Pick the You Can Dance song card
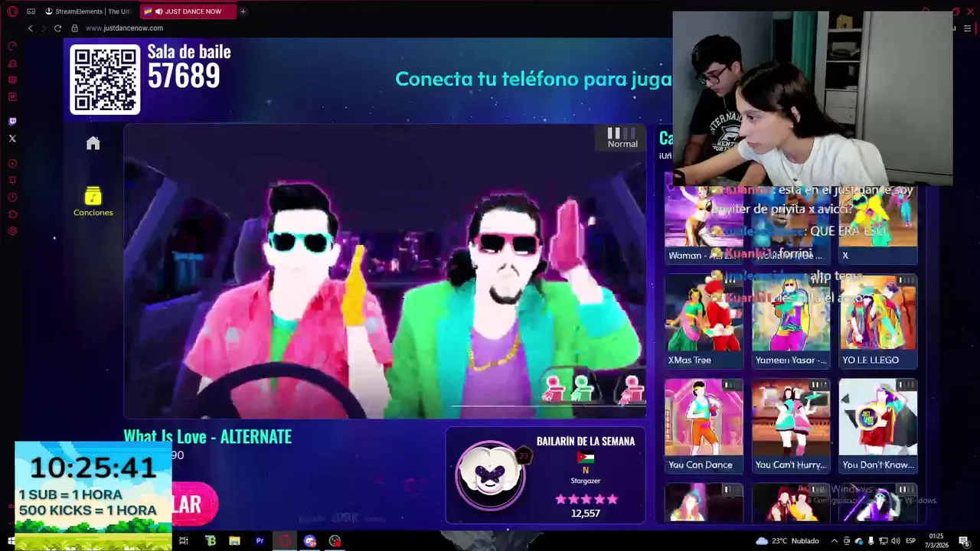 click(704, 426)
